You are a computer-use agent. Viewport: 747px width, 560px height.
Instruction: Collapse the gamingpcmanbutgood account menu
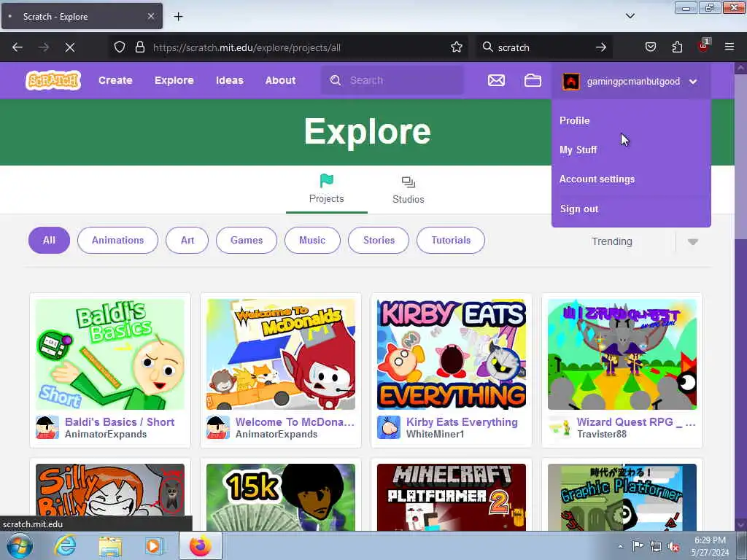click(693, 82)
